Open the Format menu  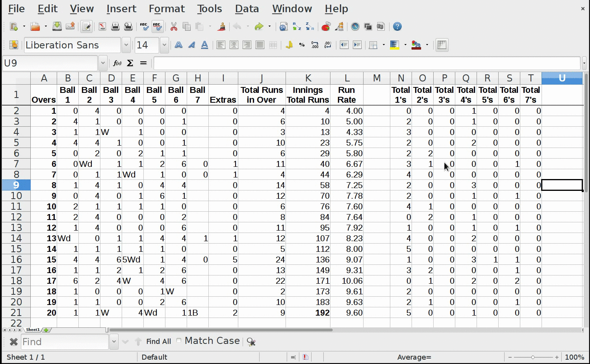(167, 9)
